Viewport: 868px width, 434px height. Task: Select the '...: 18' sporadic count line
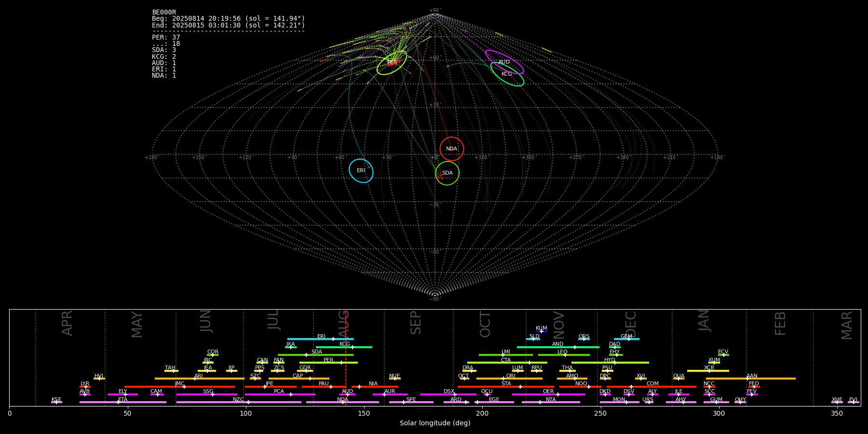tap(166, 43)
